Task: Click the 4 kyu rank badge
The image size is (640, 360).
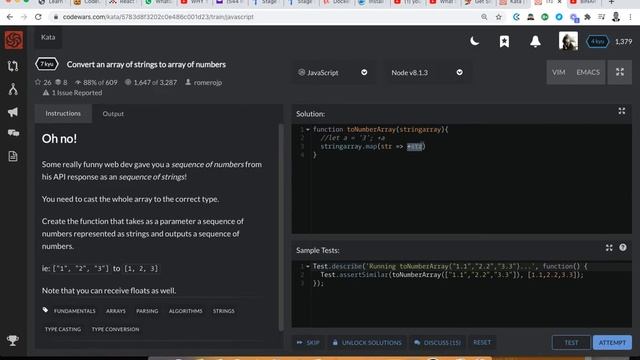Action: (x=598, y=41)
